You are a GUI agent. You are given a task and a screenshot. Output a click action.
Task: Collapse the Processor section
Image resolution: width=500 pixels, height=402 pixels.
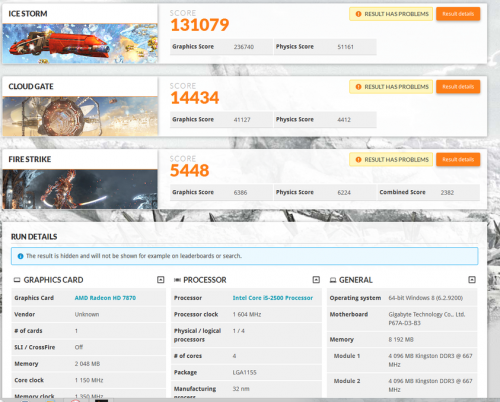point(316,280)
